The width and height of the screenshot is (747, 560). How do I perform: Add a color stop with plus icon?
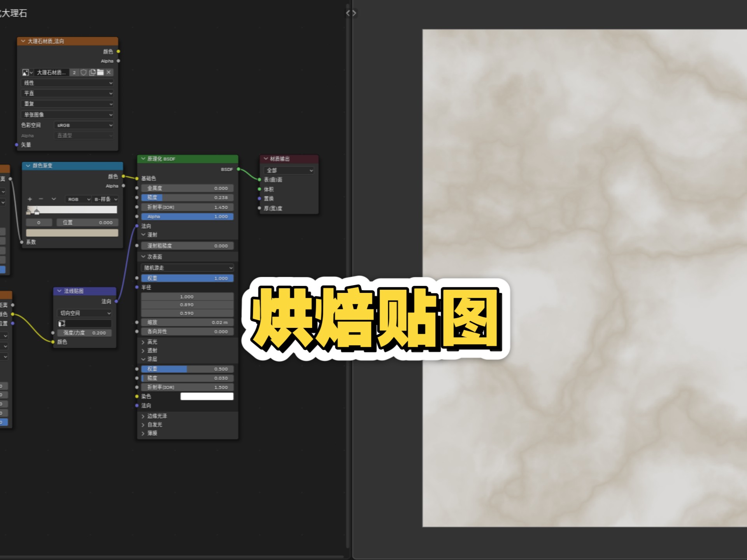30,199
